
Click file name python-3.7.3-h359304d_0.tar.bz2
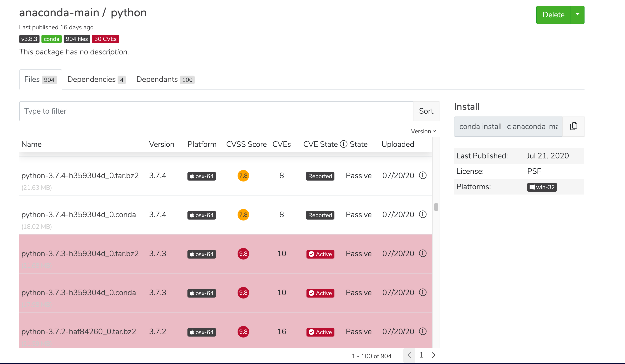(80, 253)
